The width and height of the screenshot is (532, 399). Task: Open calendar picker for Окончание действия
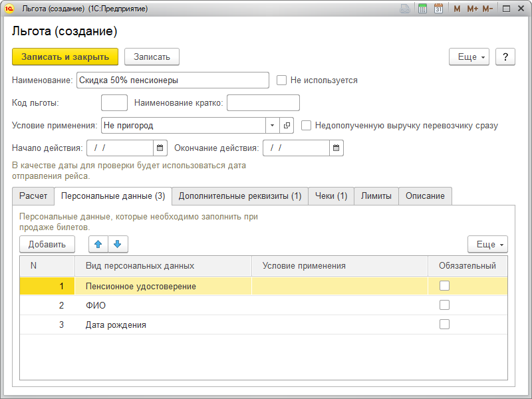(x=336, y=148)
